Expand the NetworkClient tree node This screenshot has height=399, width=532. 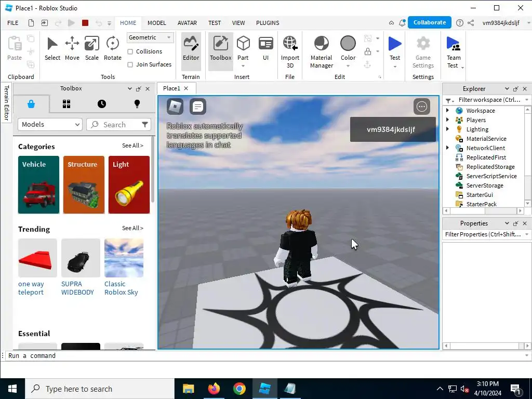click(447, 148)
